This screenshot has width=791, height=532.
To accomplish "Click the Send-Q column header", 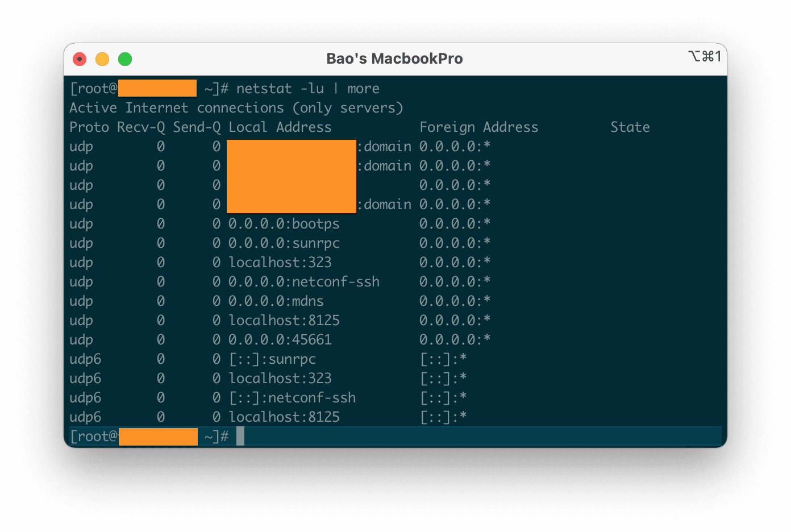I will [197, 127].
